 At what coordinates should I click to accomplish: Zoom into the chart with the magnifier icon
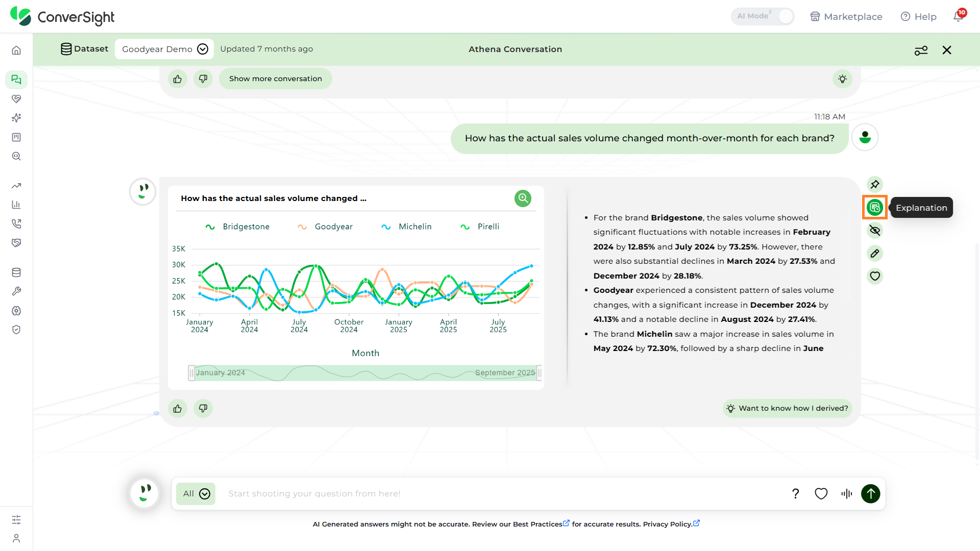(x=523, y=198)
